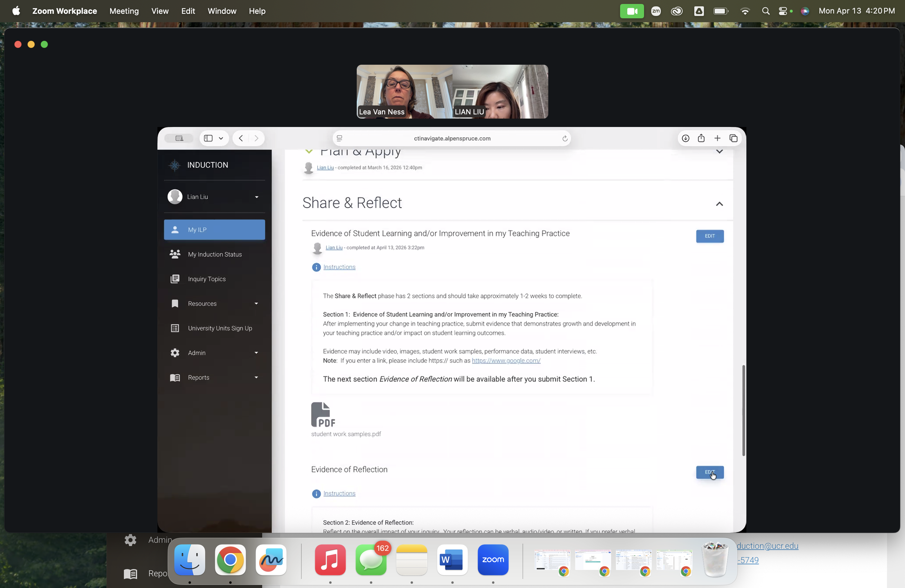Screen dimensions: 905x588
Task: Open the Meeting menu in menu bar
Action: [x=124, y=11]
